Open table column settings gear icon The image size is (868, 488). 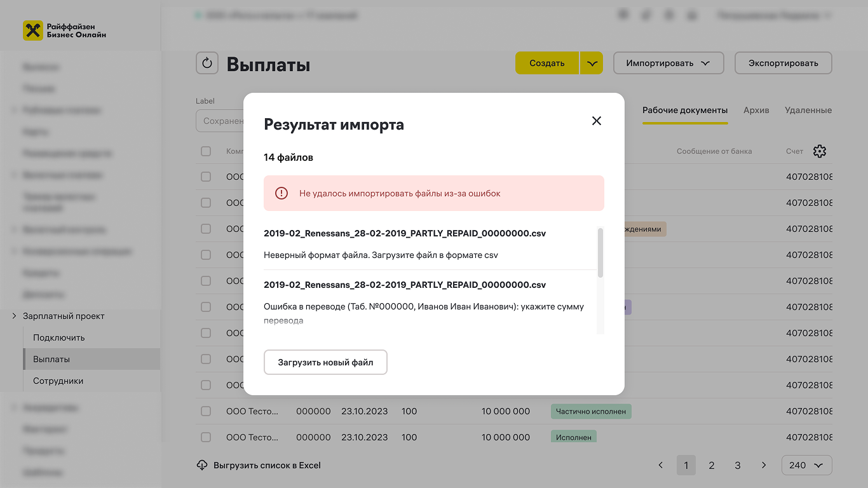pos(820,151)
